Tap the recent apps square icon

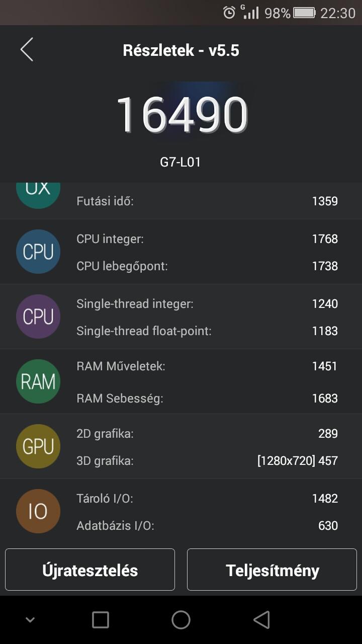coord(101,620)
